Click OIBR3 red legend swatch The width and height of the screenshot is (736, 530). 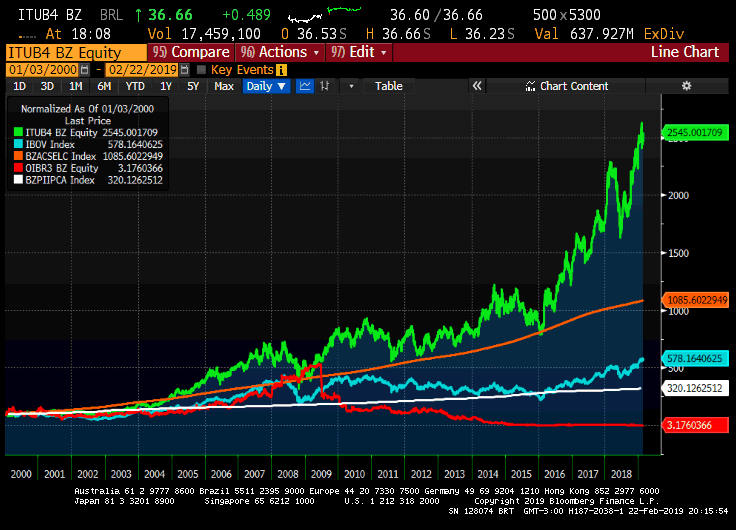[18, 168]
